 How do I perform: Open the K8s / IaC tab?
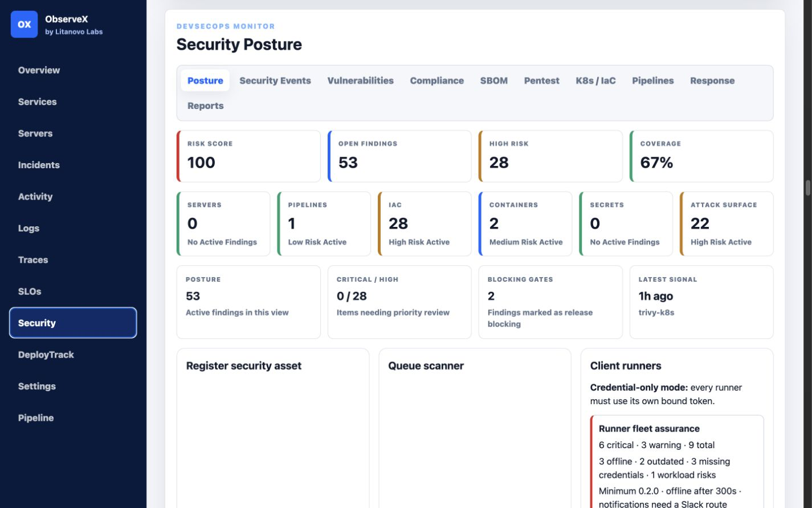point(595,80)
